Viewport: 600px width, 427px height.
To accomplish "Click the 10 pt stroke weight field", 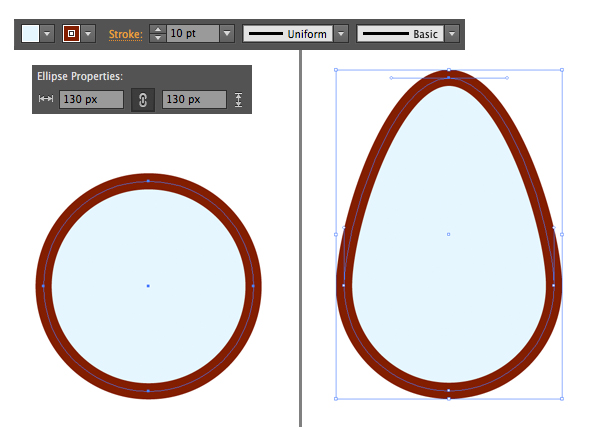I will 193,34.
